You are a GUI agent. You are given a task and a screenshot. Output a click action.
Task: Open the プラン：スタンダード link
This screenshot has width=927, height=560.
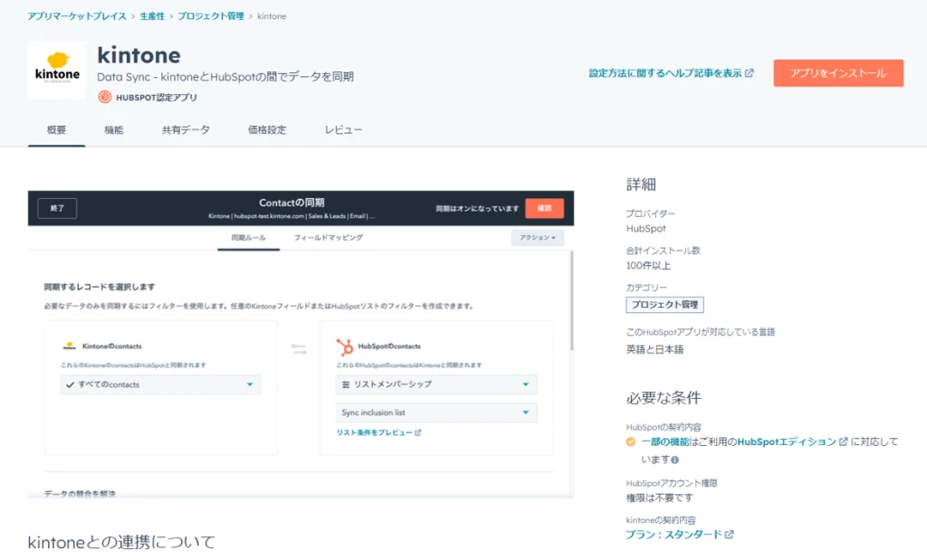pos(674,534)
